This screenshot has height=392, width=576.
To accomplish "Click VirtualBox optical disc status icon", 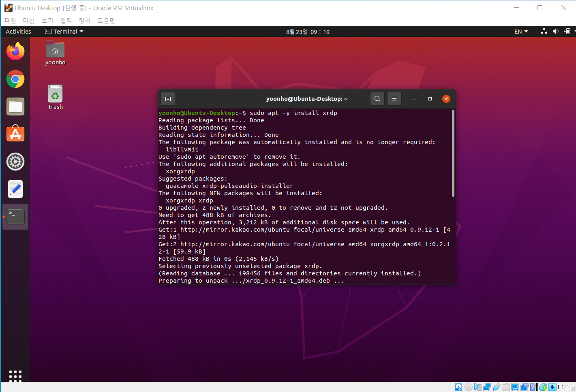I will pyautogui.click(x=468, y=387).
